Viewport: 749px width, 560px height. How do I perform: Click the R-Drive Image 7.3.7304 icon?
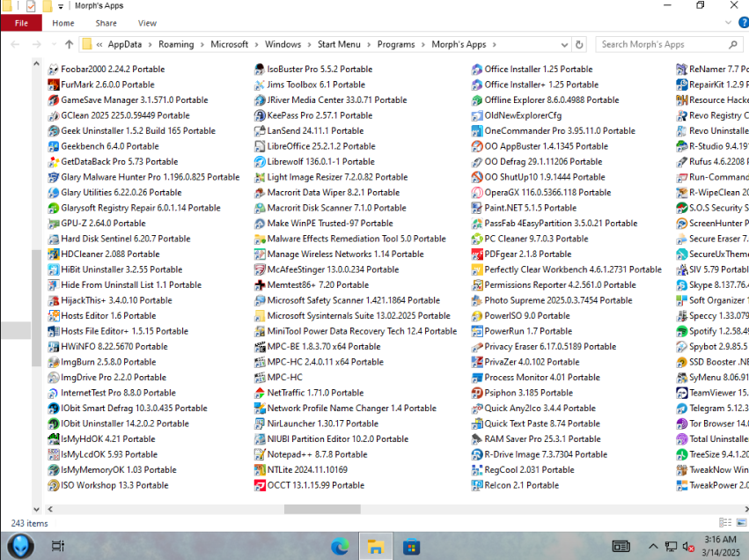[x=477, y=454]
